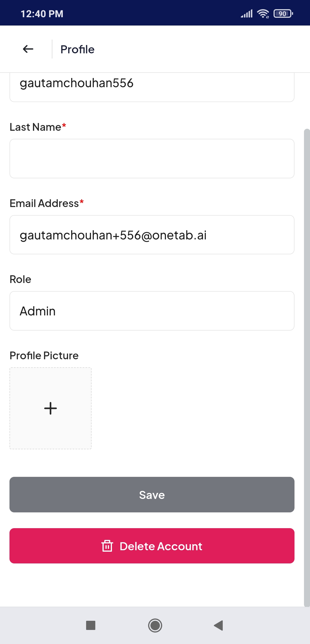Tap the trash icon on Delete Account
Image resolution: width=310 pixels, height=644 pixels.
pyautogui.click(x=107, y=546)
